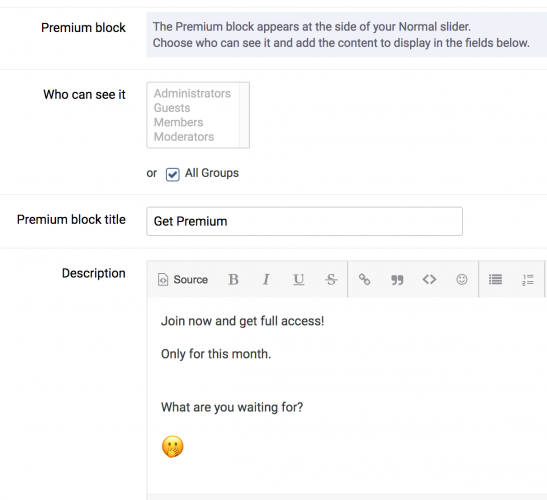Open the emoji picker icon
The width and height of the screenshot is (547, 500).
pos(462,279)
